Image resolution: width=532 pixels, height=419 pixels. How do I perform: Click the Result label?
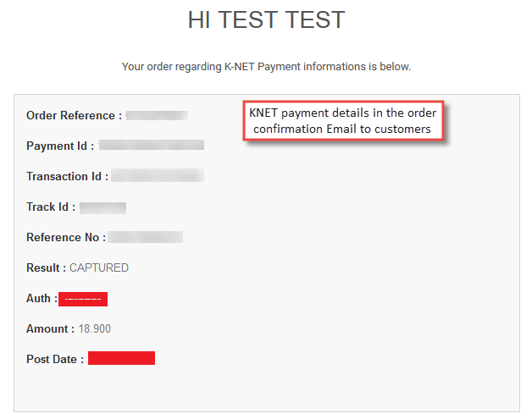pos(46,267)
